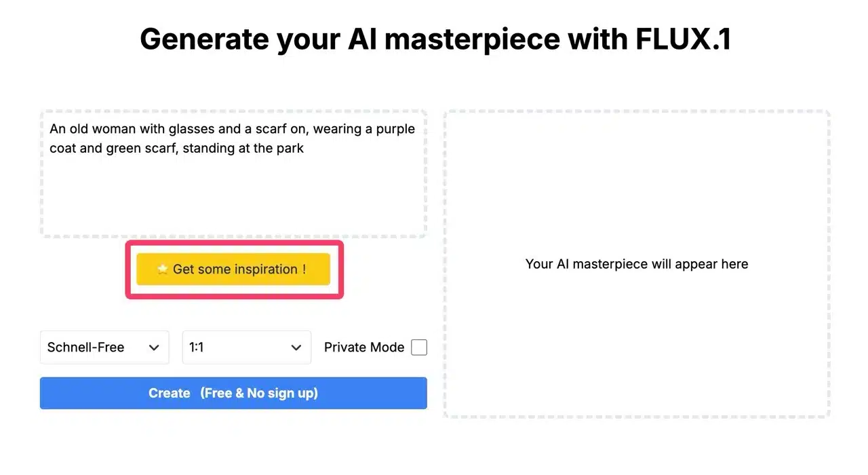Enable the Private Mode checkbox

point(419,347)
